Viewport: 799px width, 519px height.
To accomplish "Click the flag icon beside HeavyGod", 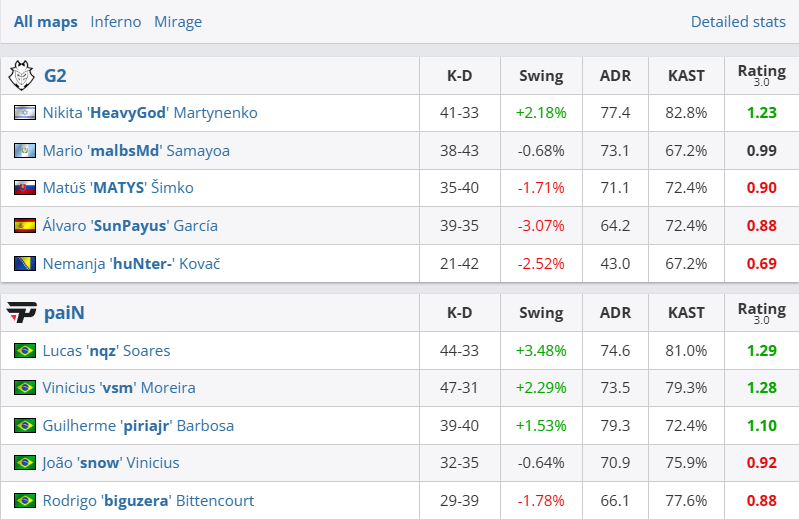I will [25, 113].
